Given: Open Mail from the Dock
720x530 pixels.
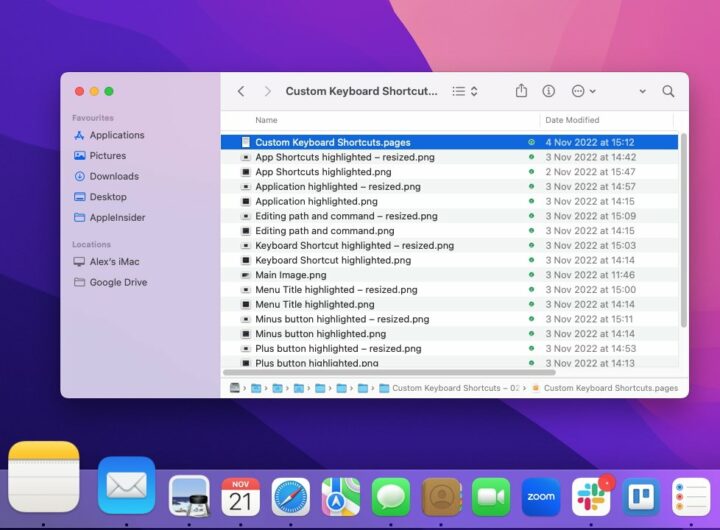Looking at the screenshot, I should [127, 485].
